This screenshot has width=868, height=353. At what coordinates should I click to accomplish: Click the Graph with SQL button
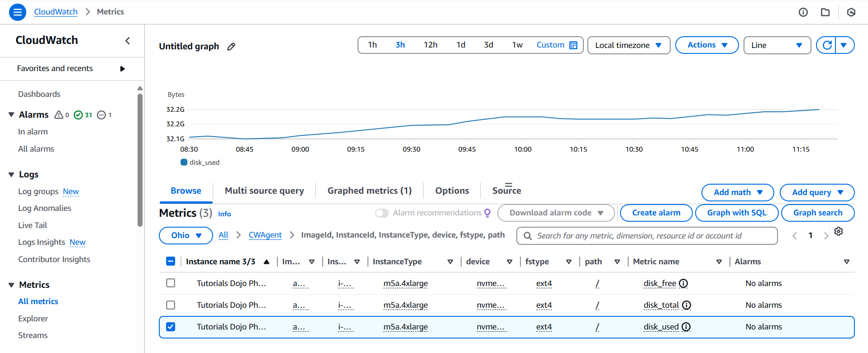(x=737, y=213)
